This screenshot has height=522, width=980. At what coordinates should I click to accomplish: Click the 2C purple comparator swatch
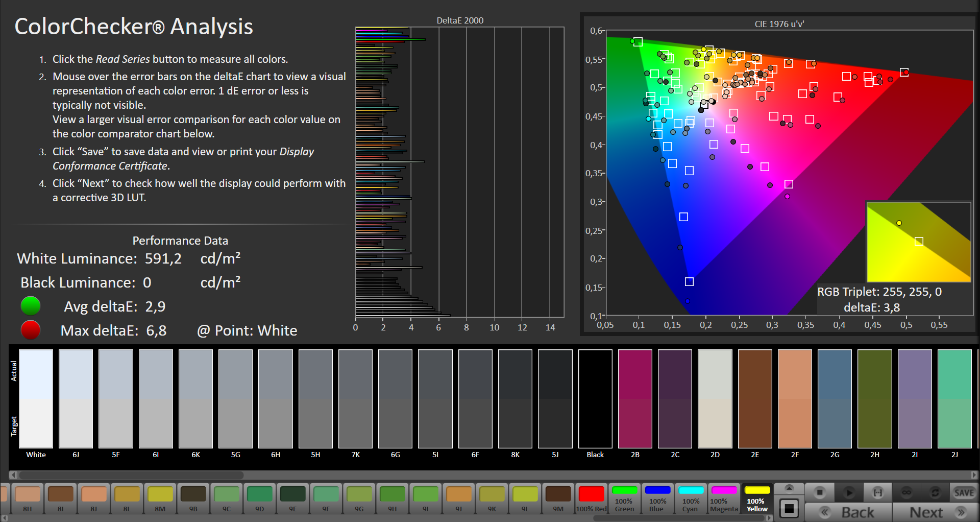click(x=675, y=399)
